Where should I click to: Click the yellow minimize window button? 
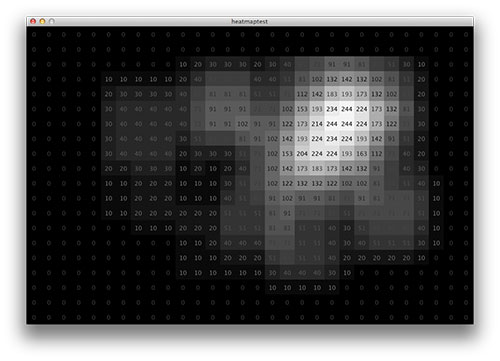(42, 21)
